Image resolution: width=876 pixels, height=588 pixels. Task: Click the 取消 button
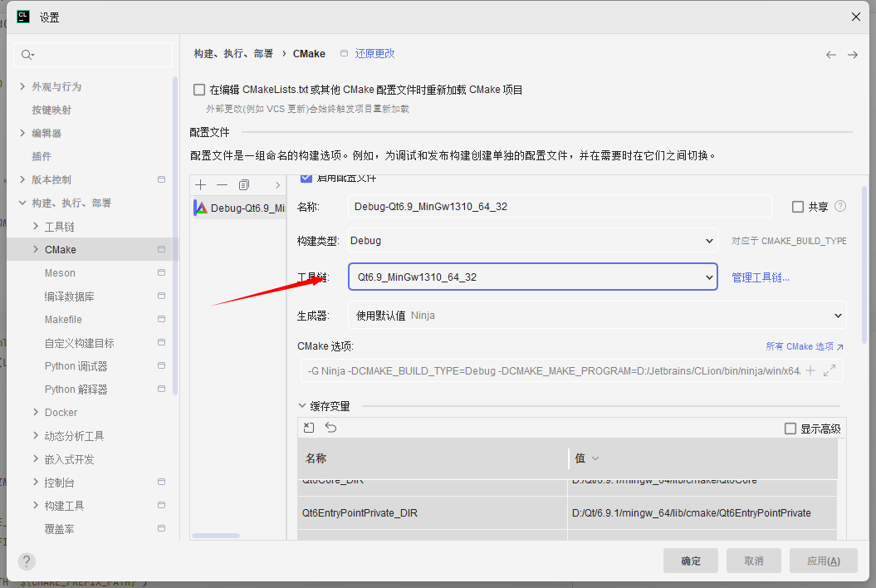[x=754, y=561]
